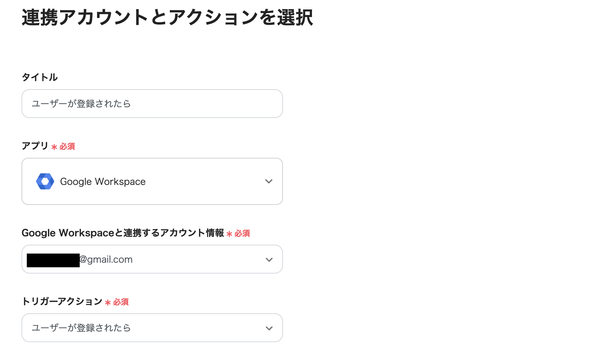Click the Google Workspaceと連携するアカウント情報 label
Screen dimensions: 605x364
(123, 233)
